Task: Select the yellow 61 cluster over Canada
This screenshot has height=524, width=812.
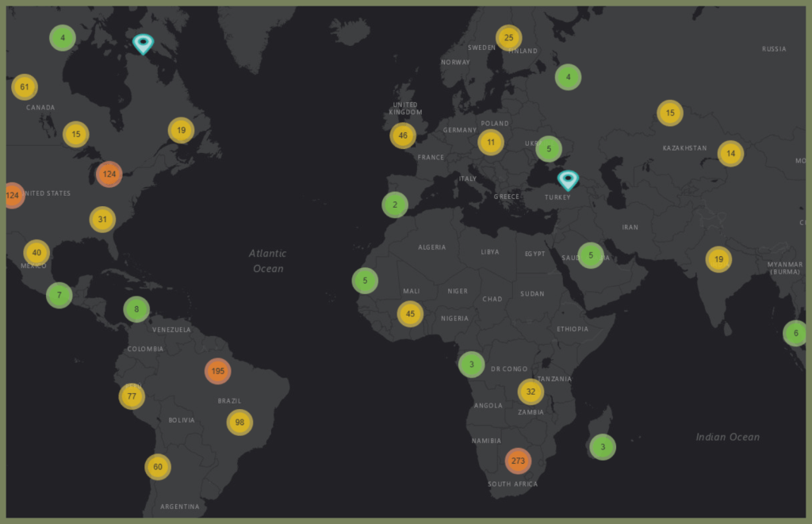Action: click(x=25, y=87)
